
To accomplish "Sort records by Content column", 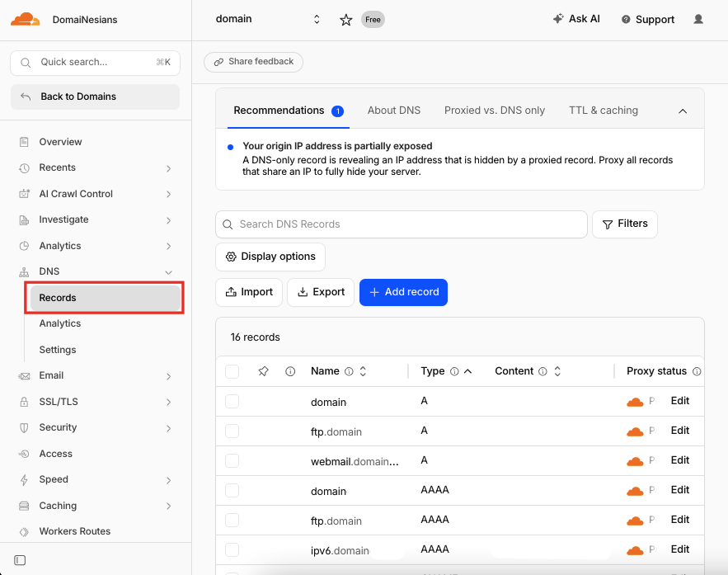I will (x=557, y=371).
